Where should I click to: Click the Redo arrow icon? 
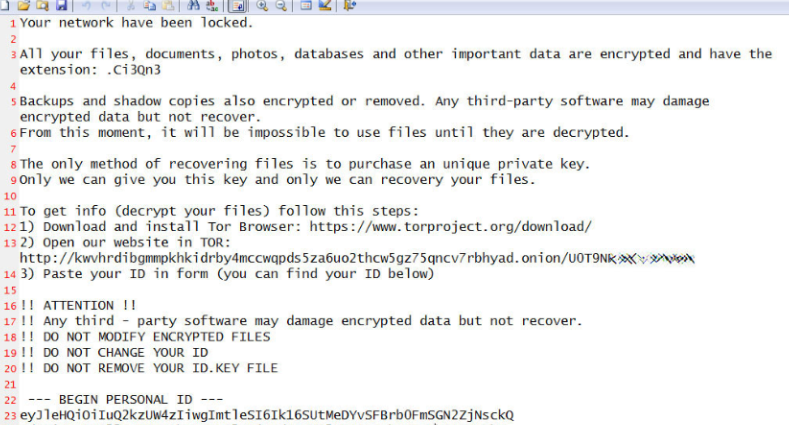click(106, 5)
